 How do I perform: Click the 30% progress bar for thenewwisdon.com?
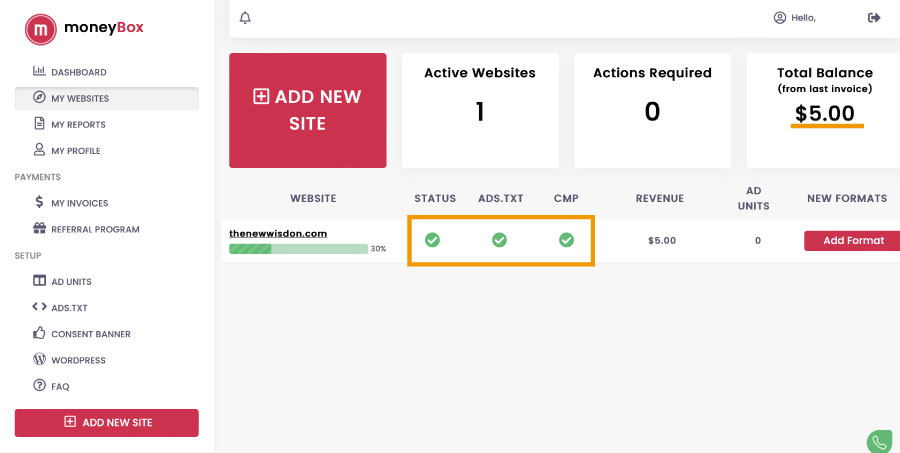tap(298, 249)
